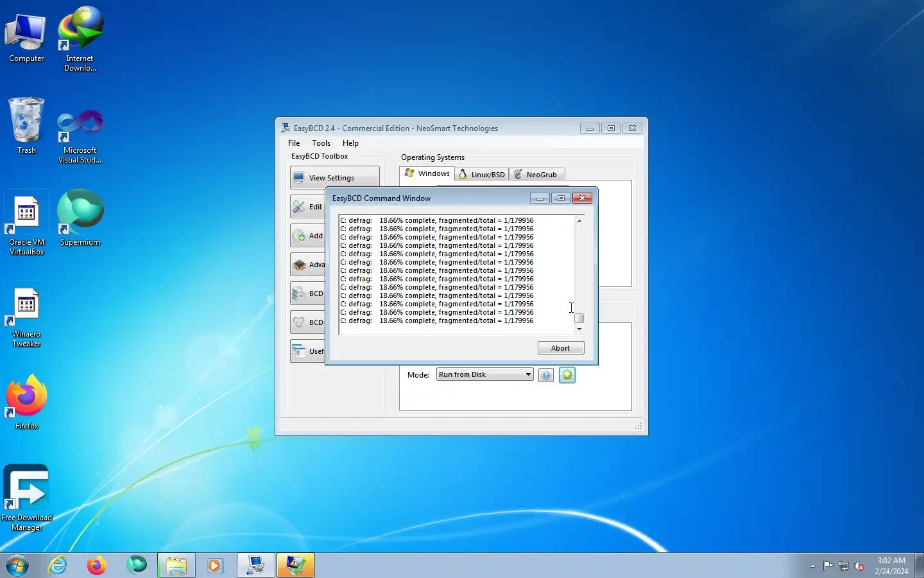Close the EasyBCD Command Window
The height and width of the screenshot is (578, 924).
(582, 198)
